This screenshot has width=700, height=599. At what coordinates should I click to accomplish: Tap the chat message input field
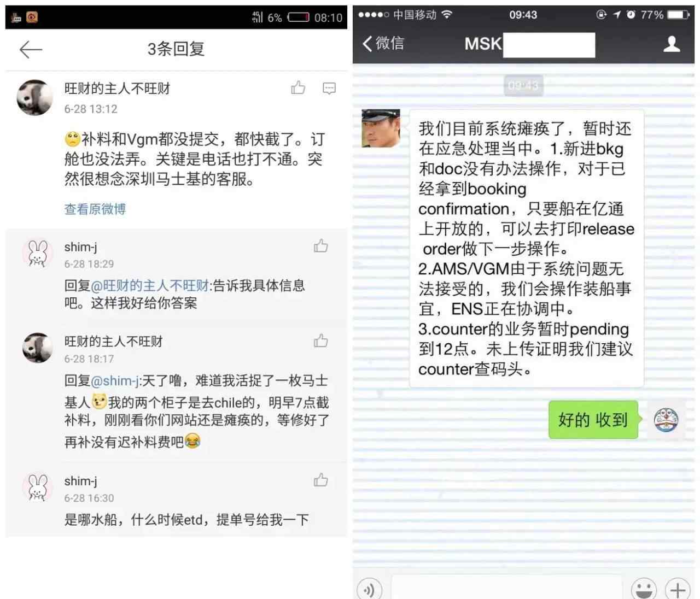(507, 588)
